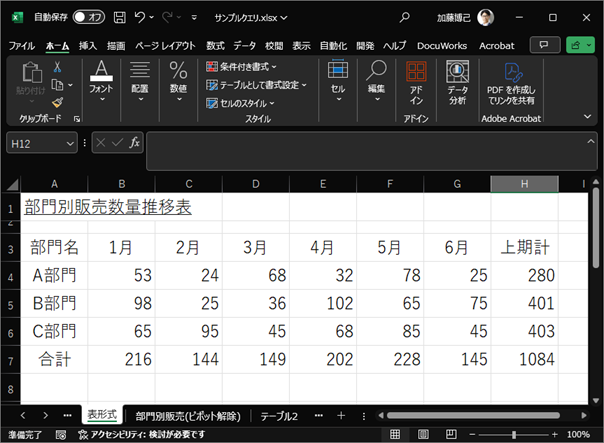Click the Undo arrow icon
This screenshot has width=604, height=443.
141,18
